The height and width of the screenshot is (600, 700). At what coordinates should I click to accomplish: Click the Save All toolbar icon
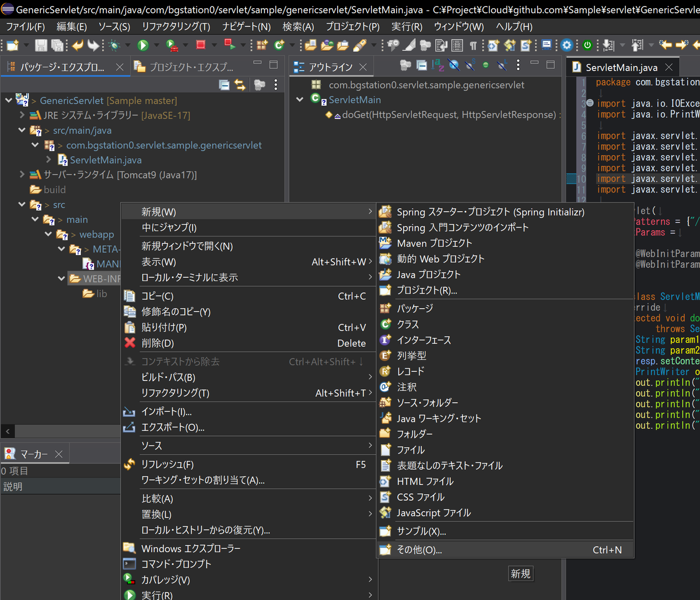[x=57, y=45]
